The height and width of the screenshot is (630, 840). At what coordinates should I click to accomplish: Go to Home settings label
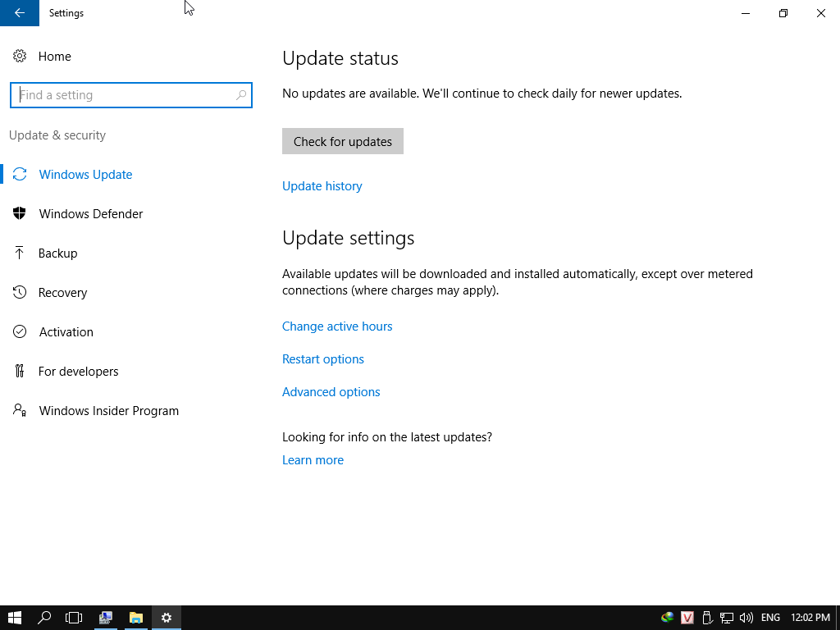coord(55,57)
